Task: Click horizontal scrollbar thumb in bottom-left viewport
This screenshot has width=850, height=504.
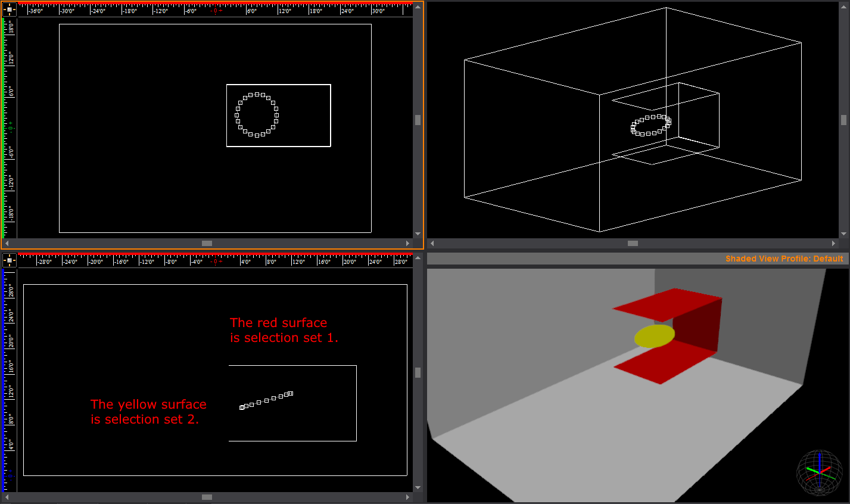Action: click(x=207, y=497)
